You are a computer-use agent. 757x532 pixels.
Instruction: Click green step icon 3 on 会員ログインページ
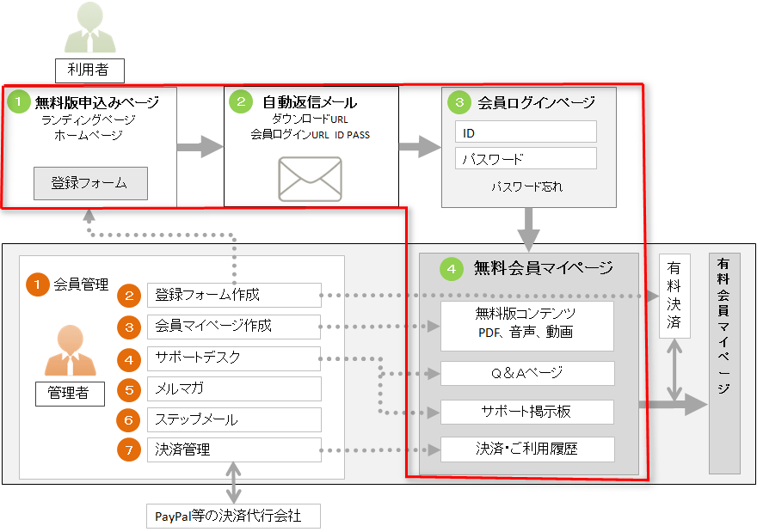(x=459, y=101)
